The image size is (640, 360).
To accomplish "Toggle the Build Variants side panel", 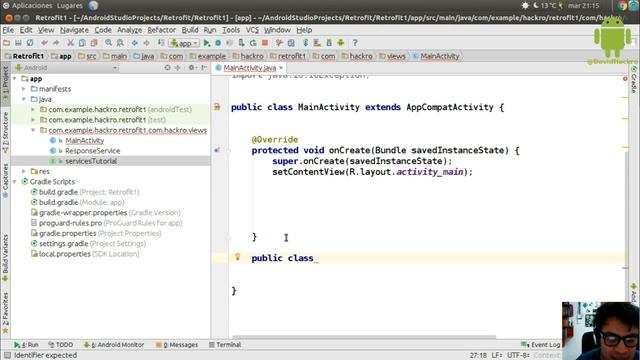I will [5, 258].
